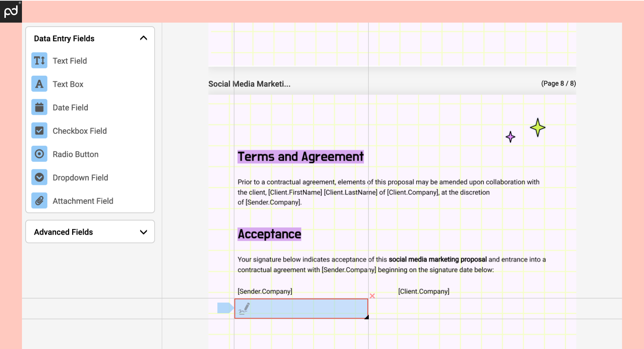Click the Terms and Agreement heading
The width and height of the screenshot is (644, 349).
pos(300,157)
